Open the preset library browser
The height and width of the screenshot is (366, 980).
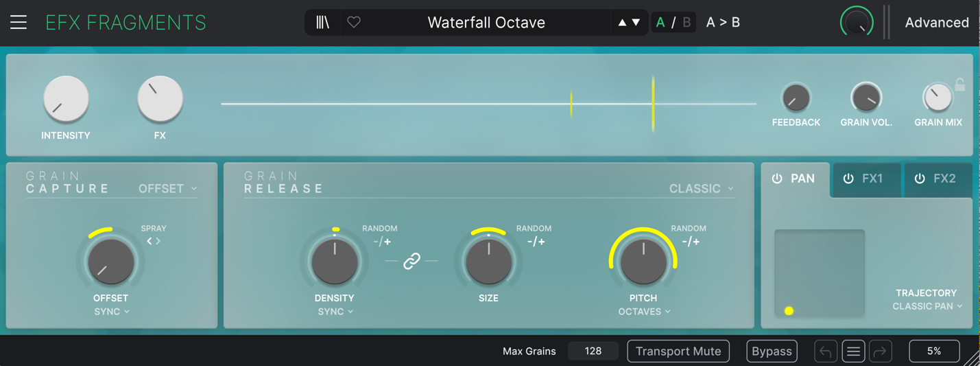[x=322, y=22]
